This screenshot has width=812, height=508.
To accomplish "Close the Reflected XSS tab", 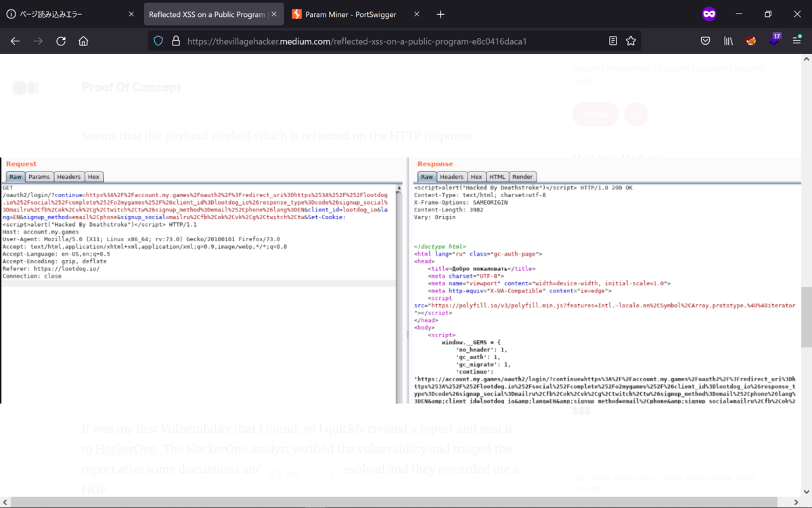I will (274, 14).
